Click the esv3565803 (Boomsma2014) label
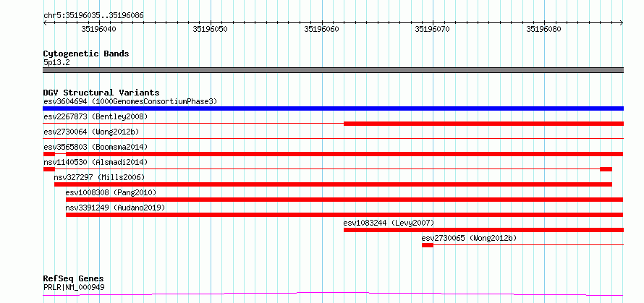Viewport: 644px width, 303px height. [96, 147]
